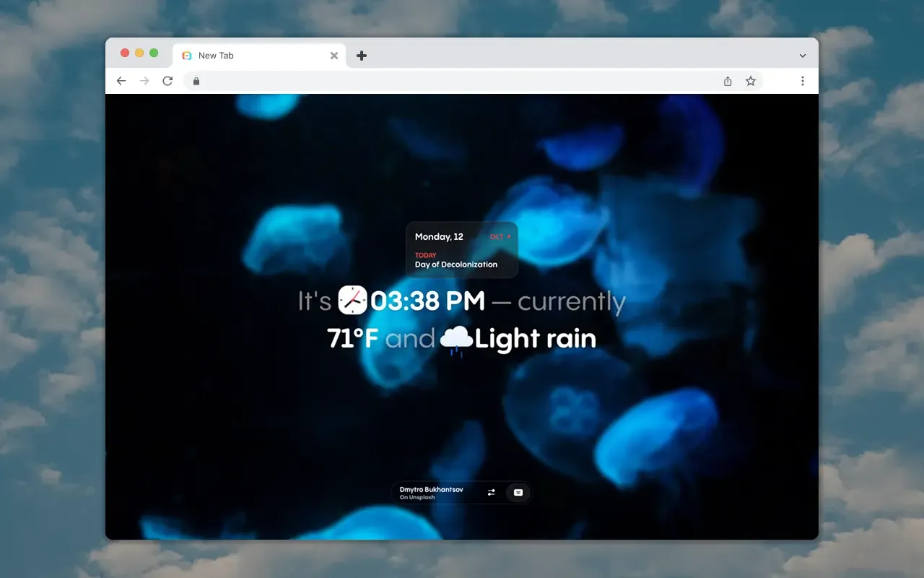Minimize the browser with the yellow button
The width and height of the screenshot is (924, 578).
pos(139,53)
